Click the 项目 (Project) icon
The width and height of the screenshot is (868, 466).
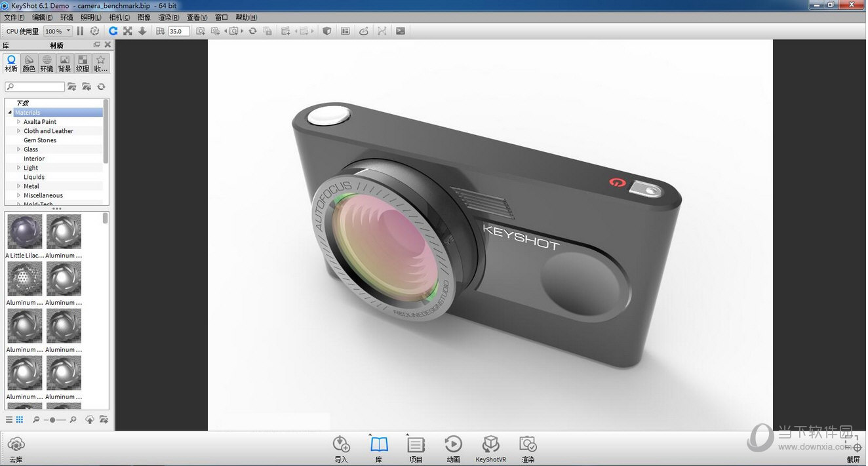[416, 447]
